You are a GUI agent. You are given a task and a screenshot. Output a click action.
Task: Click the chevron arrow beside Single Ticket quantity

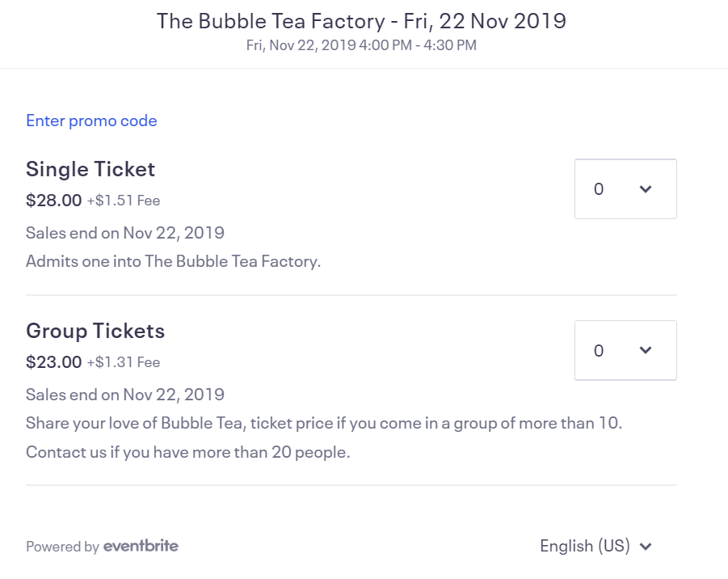click(645, 189)
